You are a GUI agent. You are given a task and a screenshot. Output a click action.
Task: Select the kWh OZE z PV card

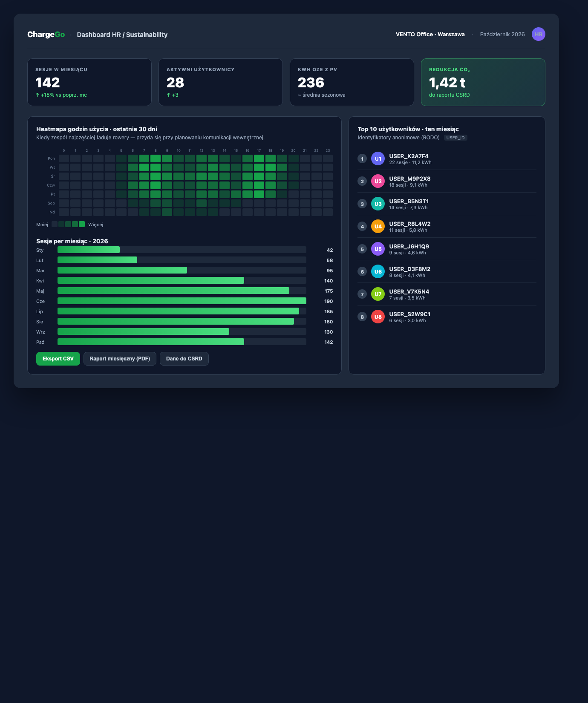[352, 82]
